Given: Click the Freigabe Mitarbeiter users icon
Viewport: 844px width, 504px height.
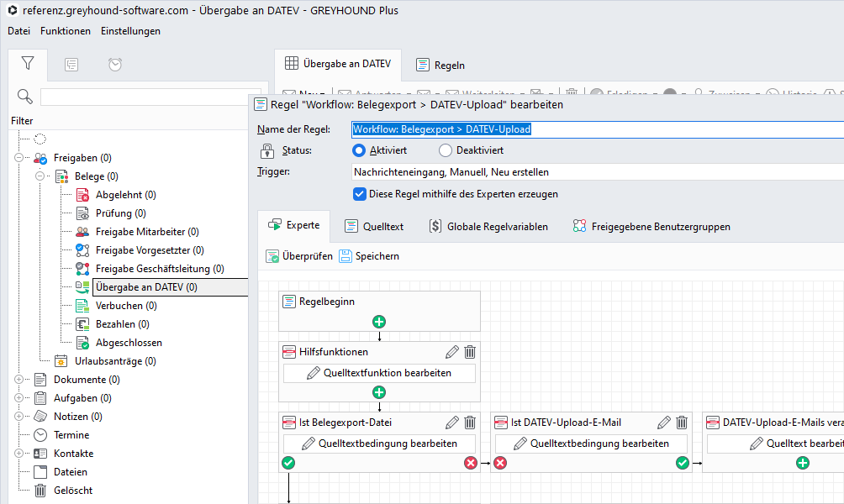Looking at the screenshot, I should pos(82,232).
